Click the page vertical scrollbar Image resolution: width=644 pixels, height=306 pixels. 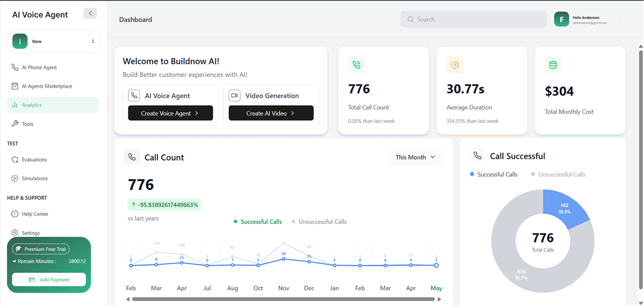[x=641, y=170]
